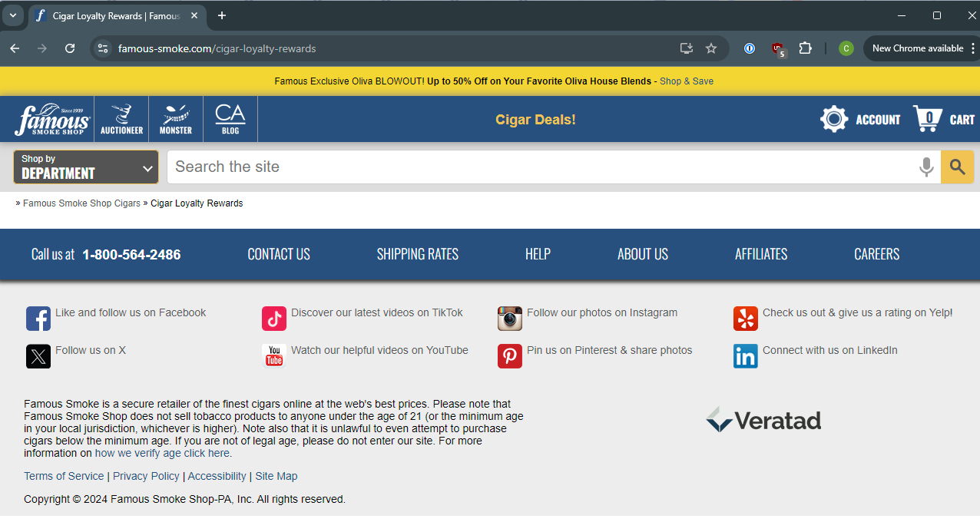Go to Shipping Rates in footer menu
The height and width of the screenshot is (522, 980).
click(417, 254)
